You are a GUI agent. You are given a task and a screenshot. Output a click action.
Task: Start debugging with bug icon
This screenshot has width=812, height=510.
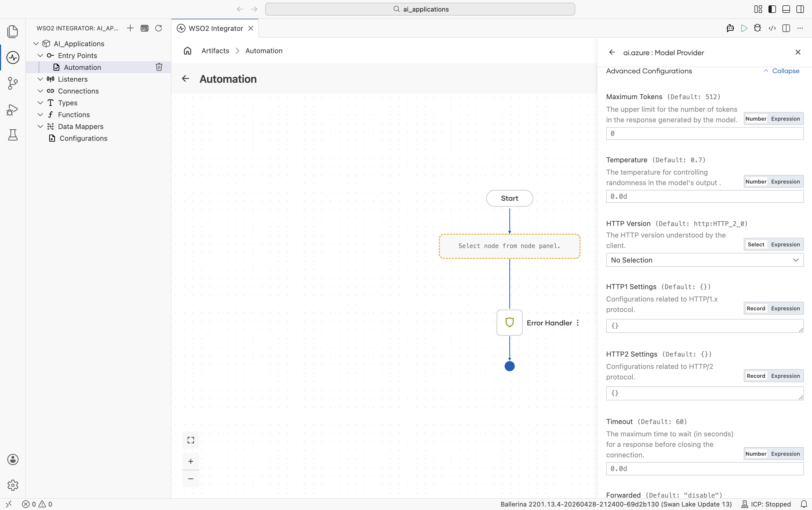coord(757,28)
